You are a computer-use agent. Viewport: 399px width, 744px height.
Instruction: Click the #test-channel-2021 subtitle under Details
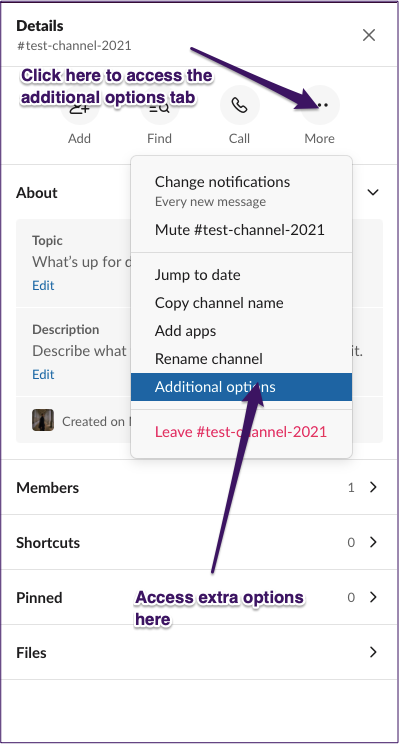pyautogui.click(x=74, y=46)
